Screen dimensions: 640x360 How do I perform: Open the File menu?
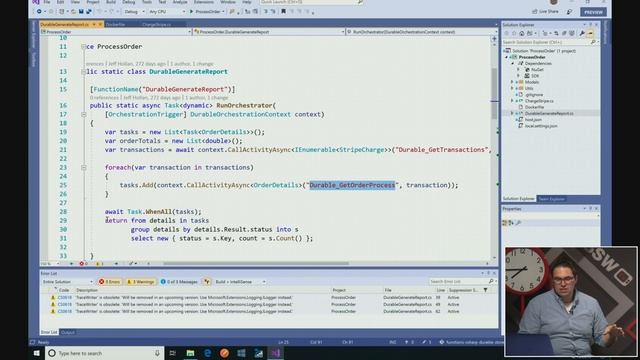click(47, 2)
